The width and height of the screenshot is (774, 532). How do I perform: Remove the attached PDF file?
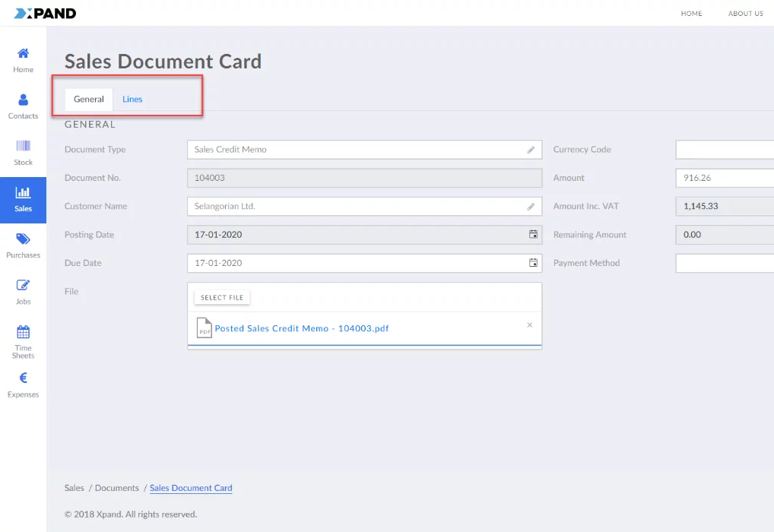tap(530, 325)
